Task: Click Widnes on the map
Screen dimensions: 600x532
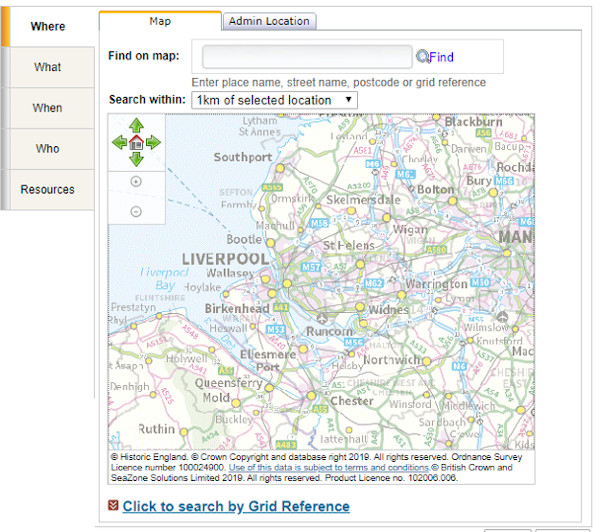Action: (388, 309)
